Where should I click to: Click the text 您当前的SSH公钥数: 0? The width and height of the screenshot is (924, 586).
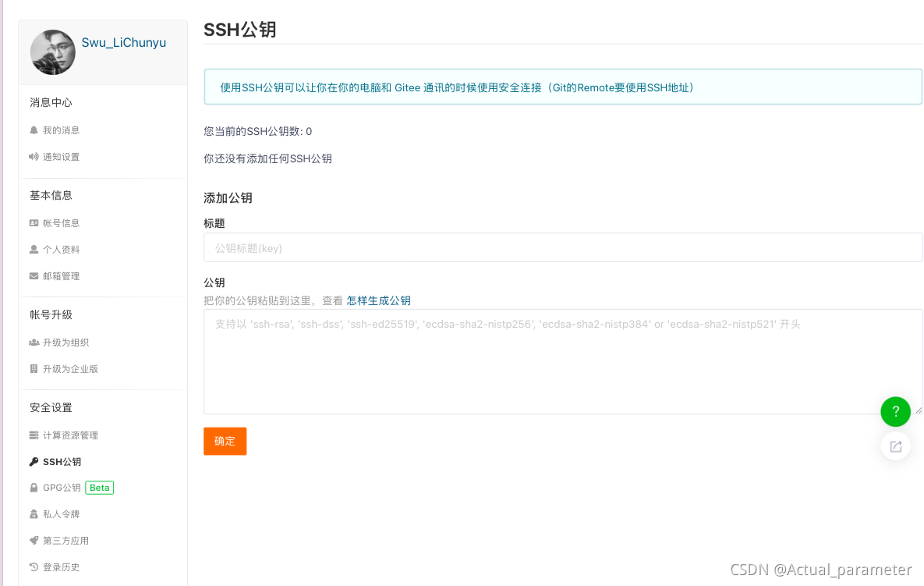[x=257, y=131]
